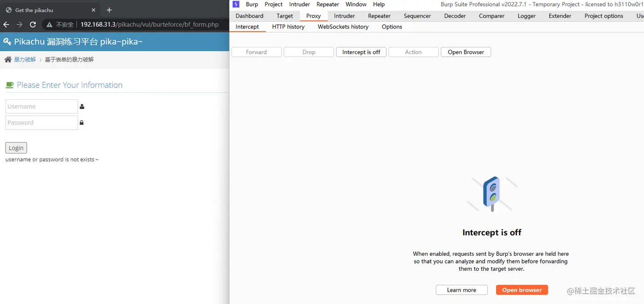Click the Learn more button

pos(462,290)
